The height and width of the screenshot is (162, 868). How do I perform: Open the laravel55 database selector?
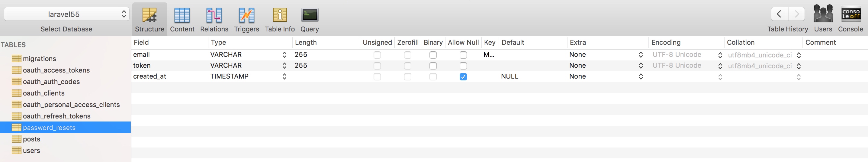click(66, 14)
